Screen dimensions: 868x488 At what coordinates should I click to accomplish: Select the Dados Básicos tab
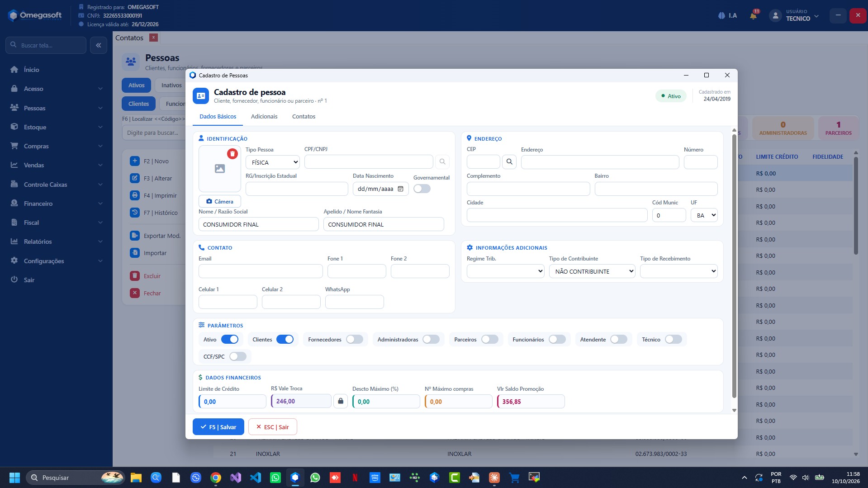(x=218, y=116)
